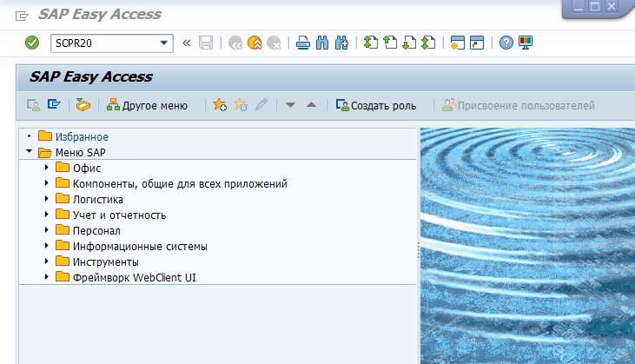Click the binoculars Find icon

tap(322, 43)
